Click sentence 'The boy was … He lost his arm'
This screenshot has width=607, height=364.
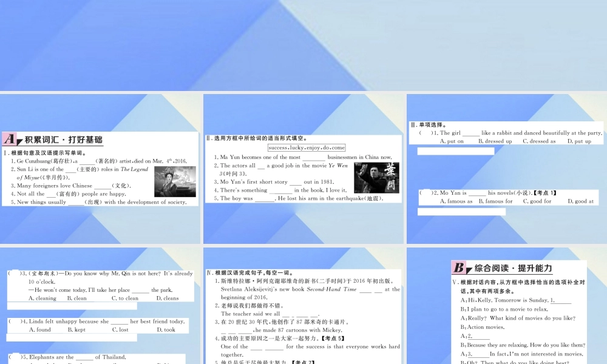[x=299, y=198]
